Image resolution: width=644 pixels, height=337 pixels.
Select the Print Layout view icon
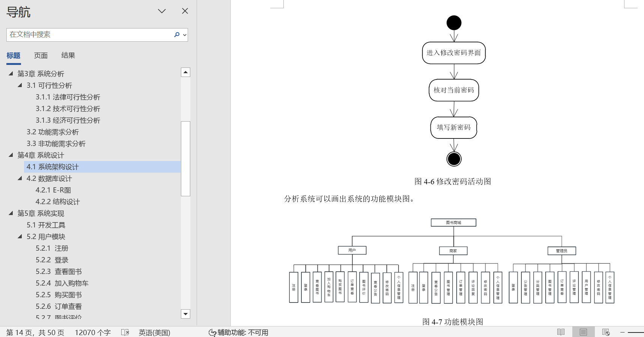pos(583,332)
